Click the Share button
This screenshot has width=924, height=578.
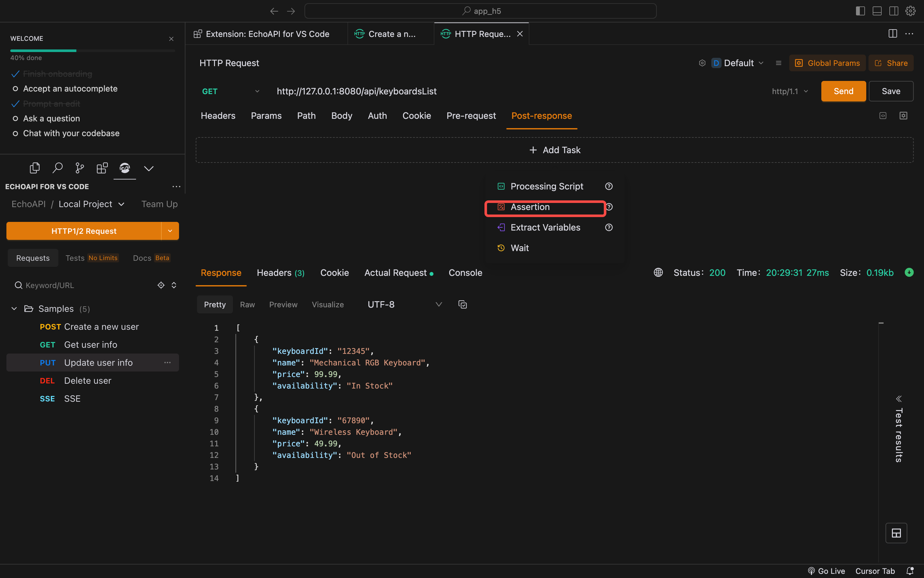tap(891, 63)
